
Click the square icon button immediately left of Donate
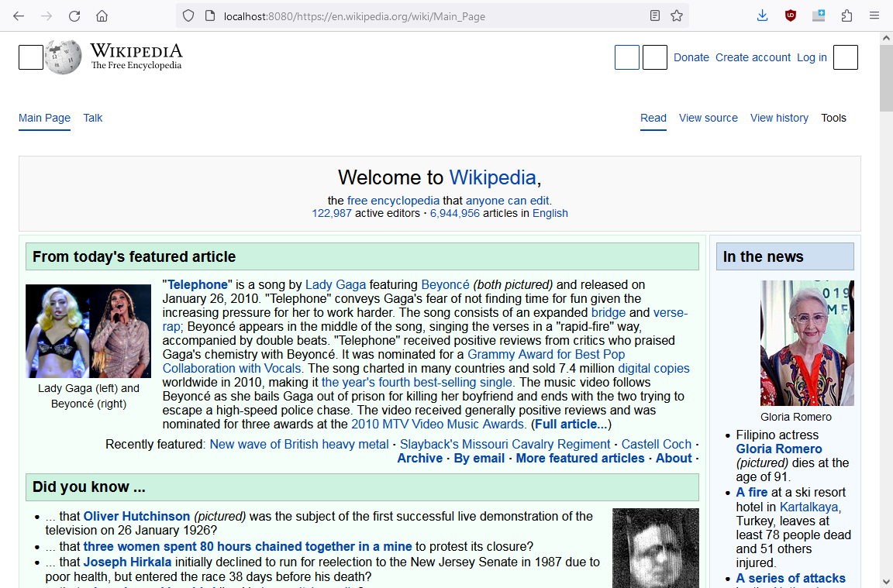coord(655,57)
